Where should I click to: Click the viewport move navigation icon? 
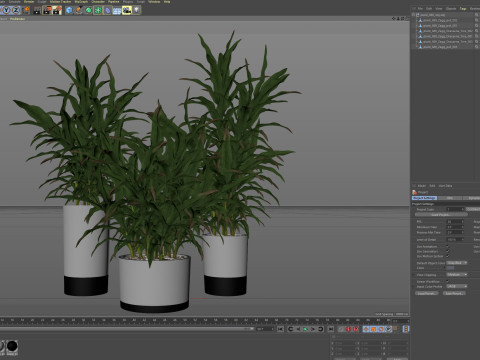[394, 19]
